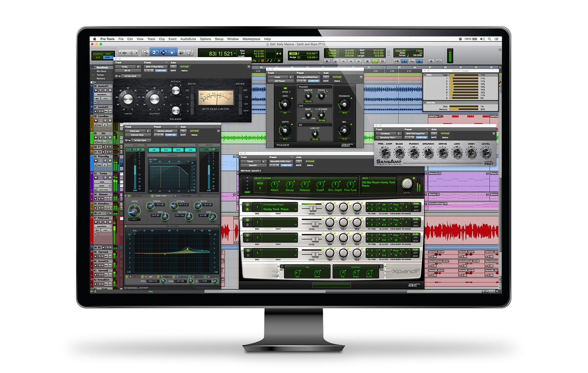
Task: Open the main counter format dropdown arrow
Action: pos(235,54)
